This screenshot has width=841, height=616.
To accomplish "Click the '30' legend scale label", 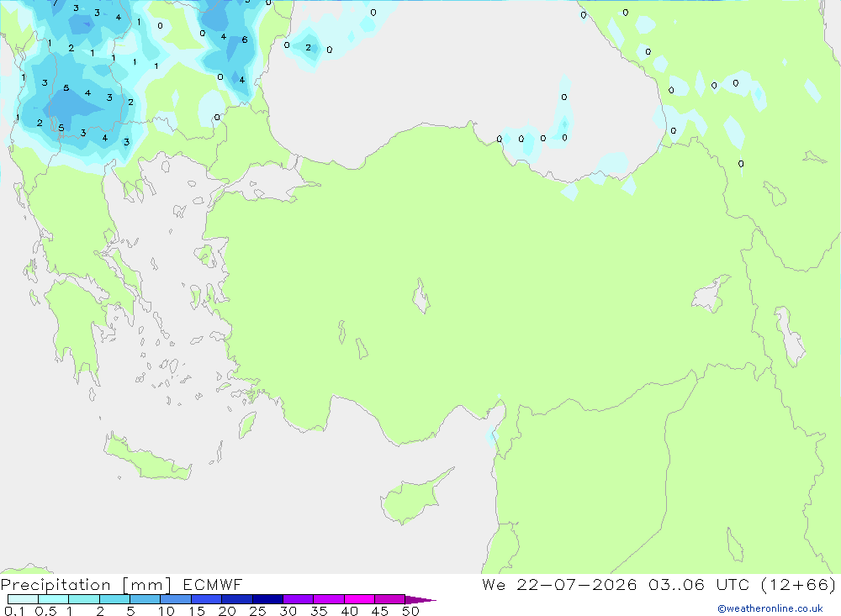I will tap(288, 611).
